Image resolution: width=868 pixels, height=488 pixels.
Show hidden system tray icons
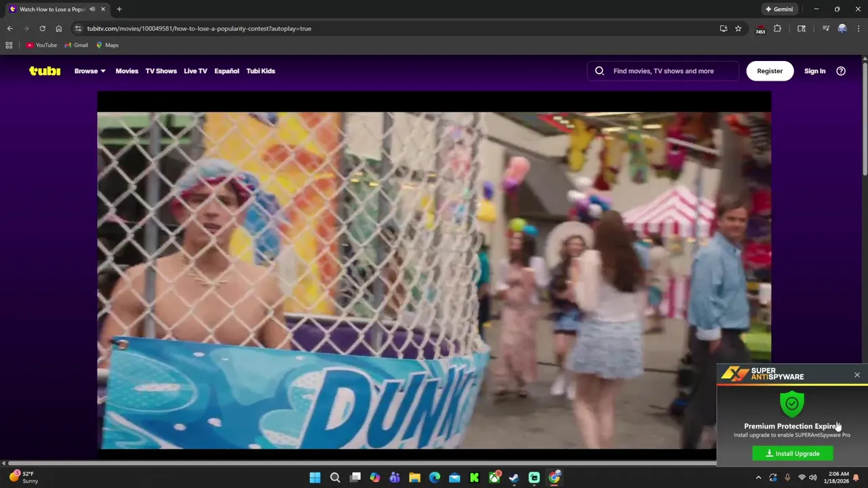point(757,477)
